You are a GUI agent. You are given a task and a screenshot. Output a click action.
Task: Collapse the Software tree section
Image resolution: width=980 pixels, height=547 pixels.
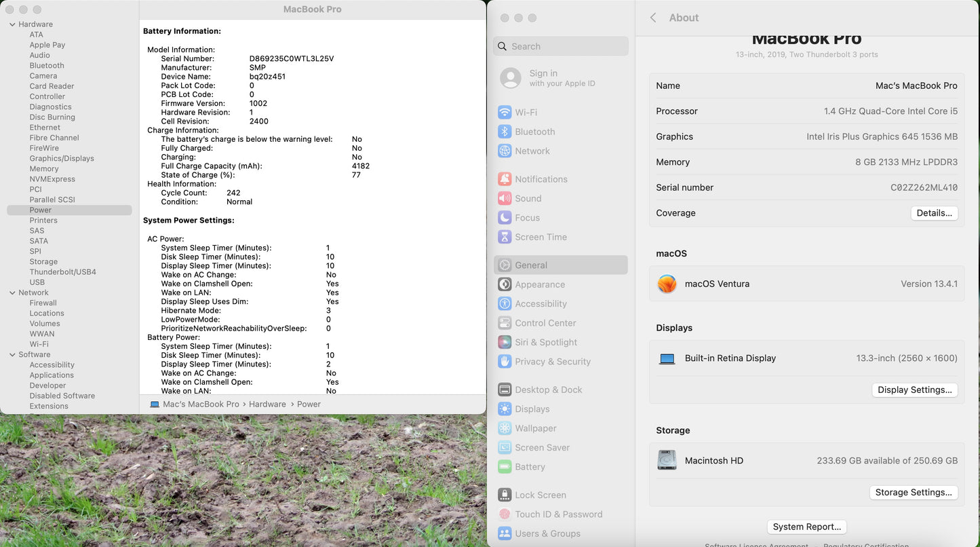tap(12, 355)
